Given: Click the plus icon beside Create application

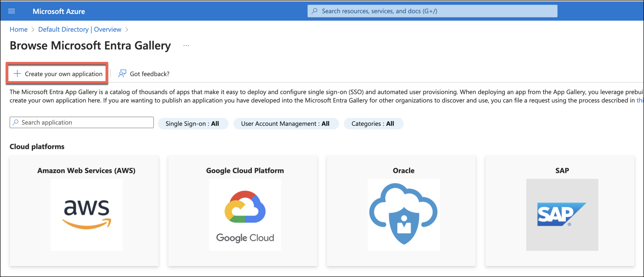Looking at the screenshot, I should pyautogui.click(x=17, y=74).
